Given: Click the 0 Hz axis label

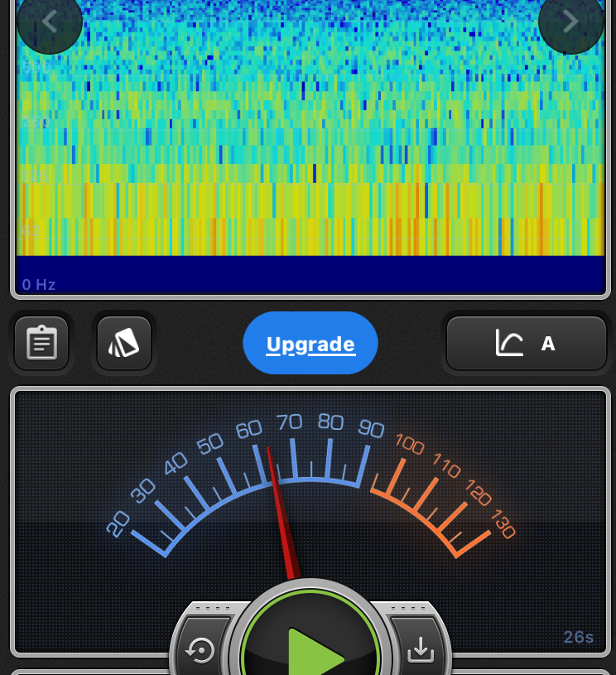Looking at the screenshot, I should coord(39,285).
